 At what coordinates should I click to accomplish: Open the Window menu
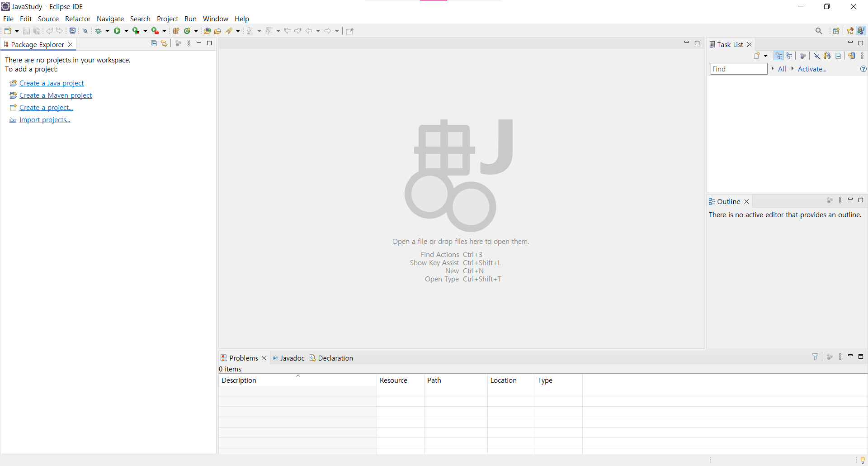coord(216,19)
